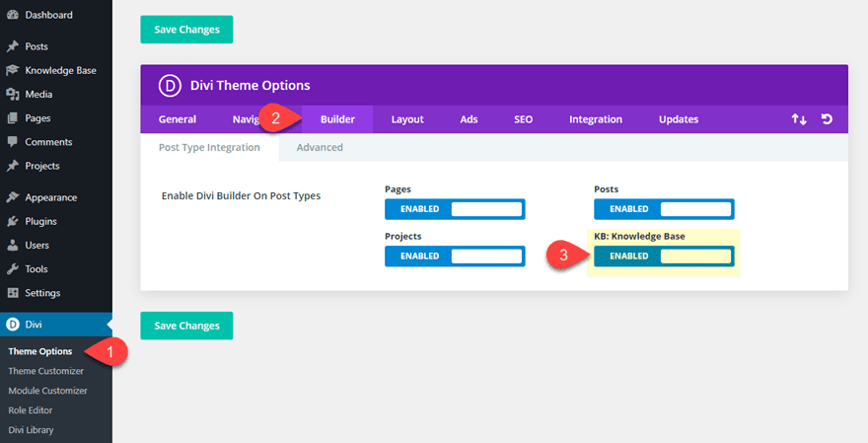Click the Divi circular D icon in sidebar
This screenshot has width=868, height=443.
12,325
